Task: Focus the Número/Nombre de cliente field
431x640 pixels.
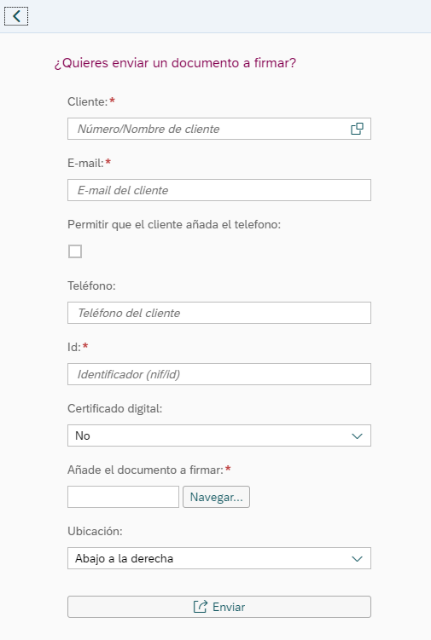Action: [x=209, y=129]
